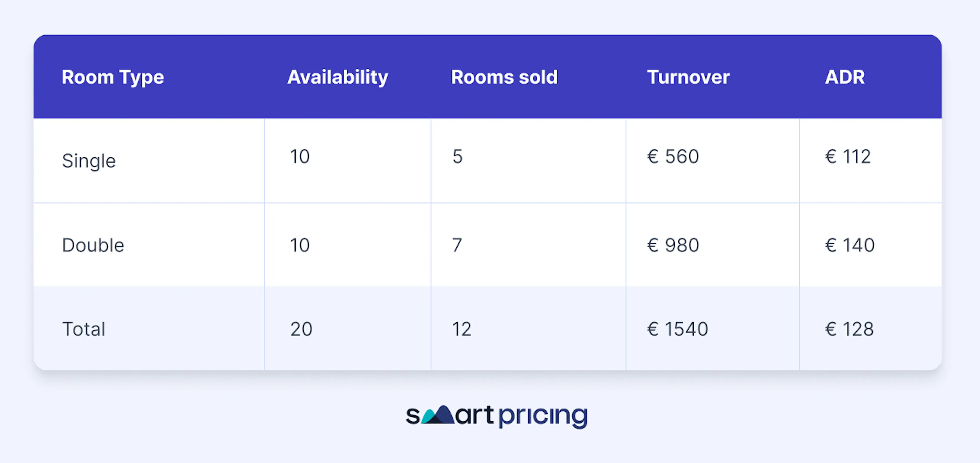Click the total availability value 20

(301, 329)
